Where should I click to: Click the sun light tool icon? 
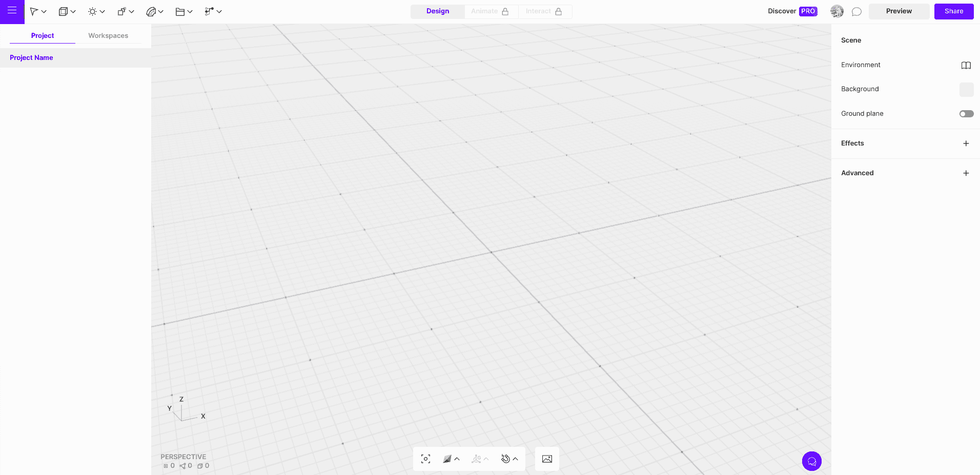click(92, 11)
